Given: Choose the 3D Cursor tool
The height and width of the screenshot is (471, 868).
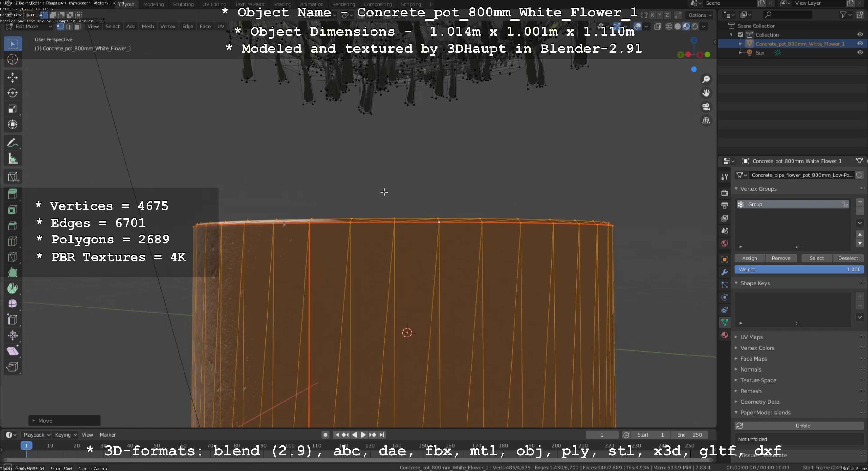Looking at the screenshot, I should coord(12,60).
